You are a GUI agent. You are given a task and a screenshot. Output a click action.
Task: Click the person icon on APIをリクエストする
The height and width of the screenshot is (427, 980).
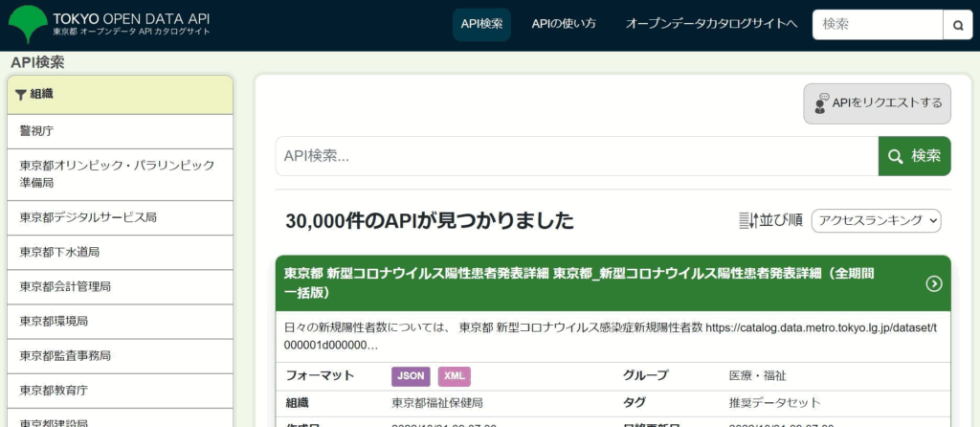(821, 103)
